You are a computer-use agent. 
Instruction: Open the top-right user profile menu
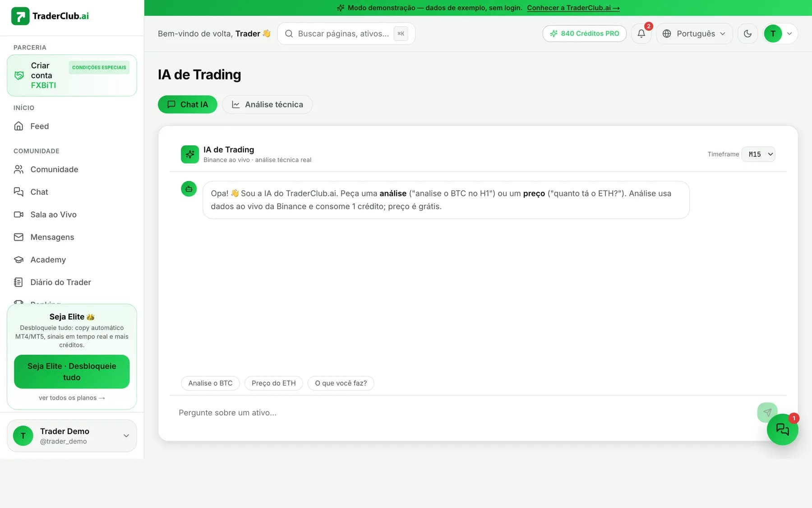point(780,33)
